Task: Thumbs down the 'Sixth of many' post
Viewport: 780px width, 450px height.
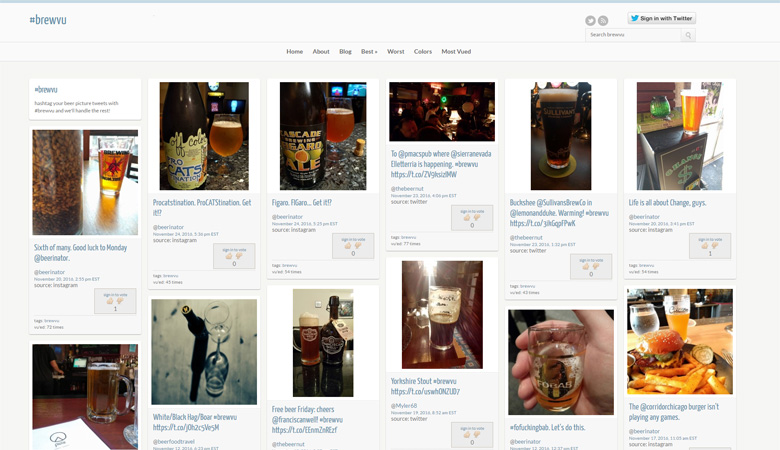Action: [120, 300]
